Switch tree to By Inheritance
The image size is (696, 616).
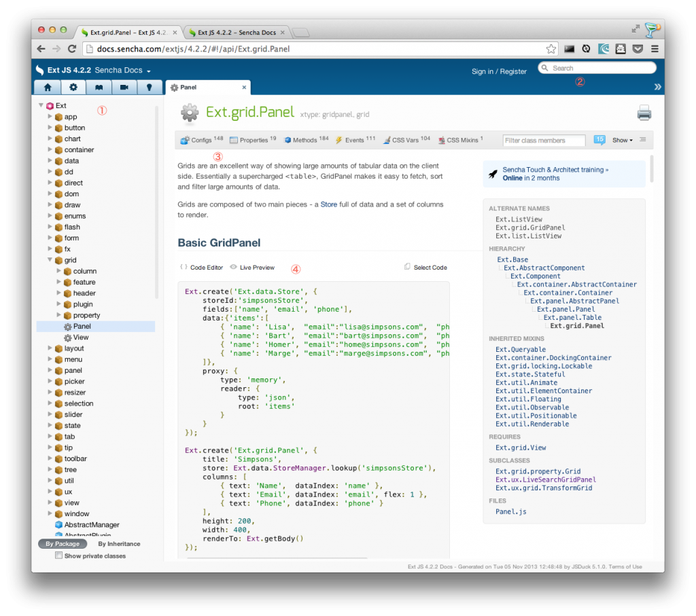point(119,544)
